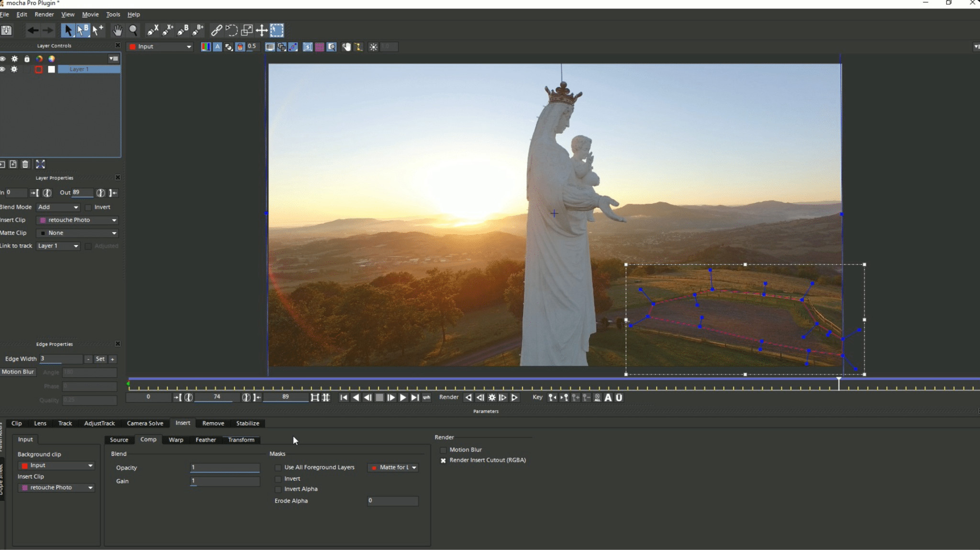Open the Warp sub-tab
This screenshot has width=980, height=550.
pos(176,440)
